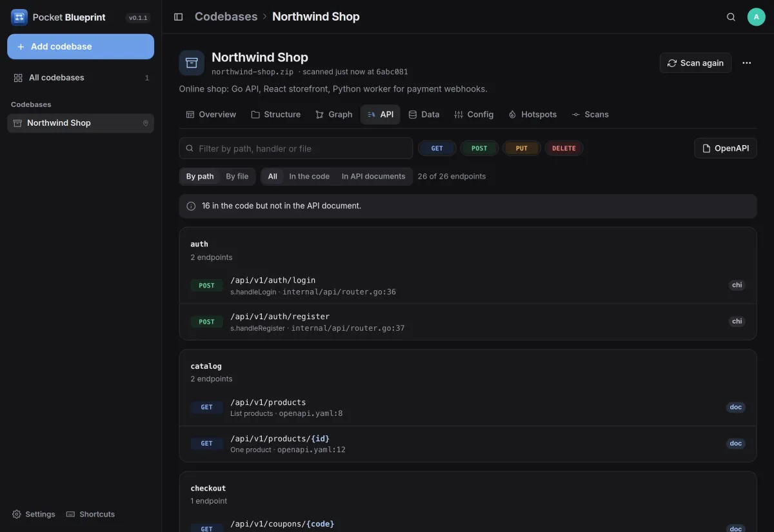Focus the filter by path input
Viewport: 774px width, 532px height.
point(296,148)
